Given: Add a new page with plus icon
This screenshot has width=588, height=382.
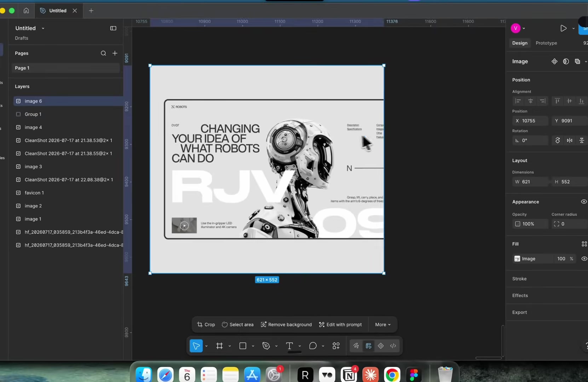Looking at the screenshot, I should pos(115,53).
